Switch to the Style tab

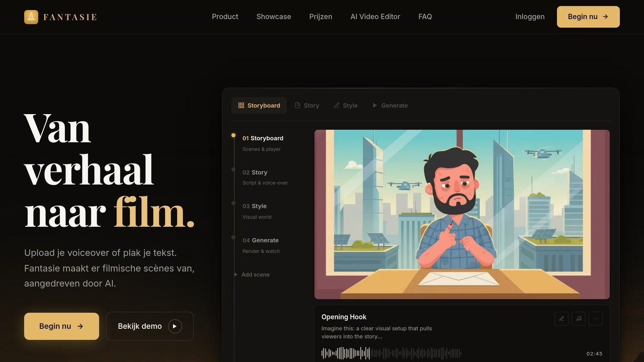click(x=346, y=106)
